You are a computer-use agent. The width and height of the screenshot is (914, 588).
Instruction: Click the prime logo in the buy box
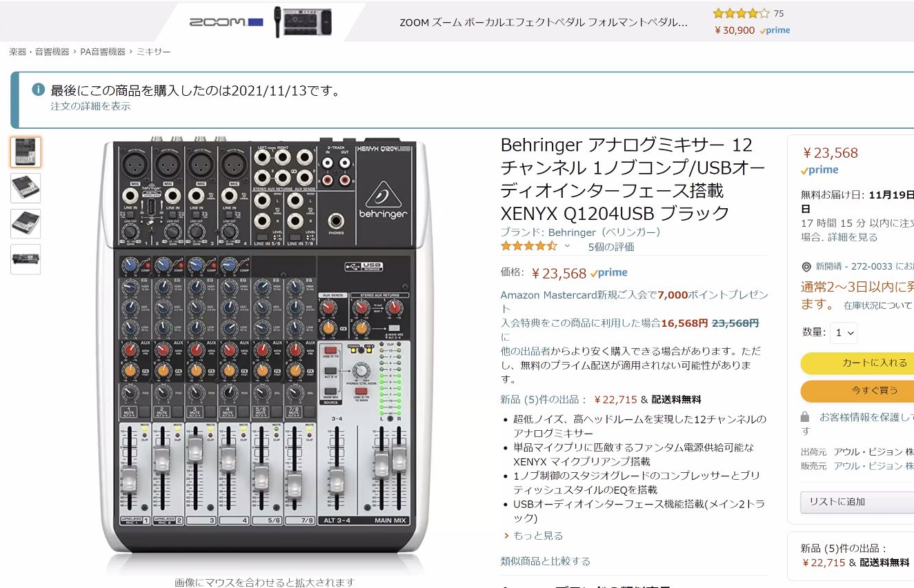(x=819, y=170)
